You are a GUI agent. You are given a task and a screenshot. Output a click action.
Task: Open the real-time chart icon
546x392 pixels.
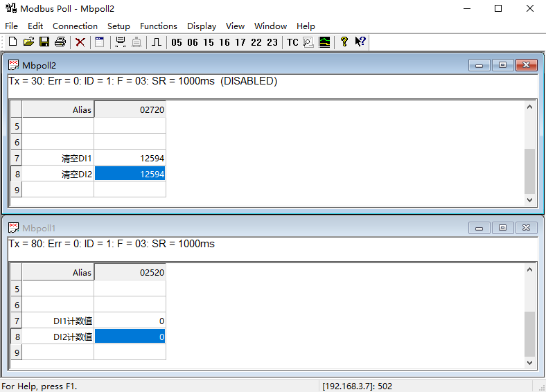tap(324, 42)
